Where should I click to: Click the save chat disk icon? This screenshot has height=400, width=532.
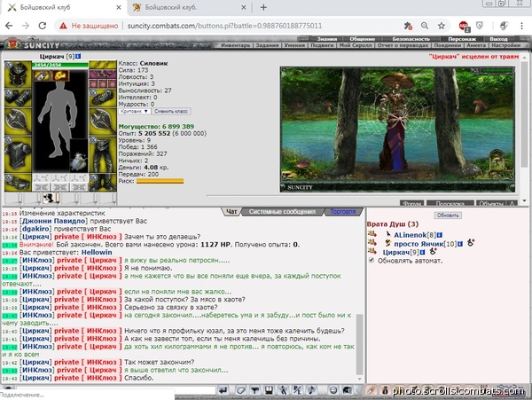(269, 390)
